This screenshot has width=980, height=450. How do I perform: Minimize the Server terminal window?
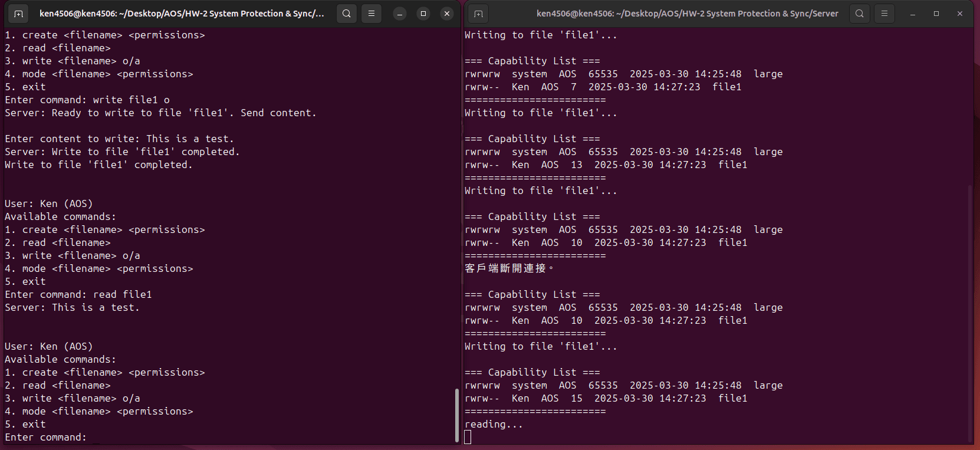pos(913,14)
